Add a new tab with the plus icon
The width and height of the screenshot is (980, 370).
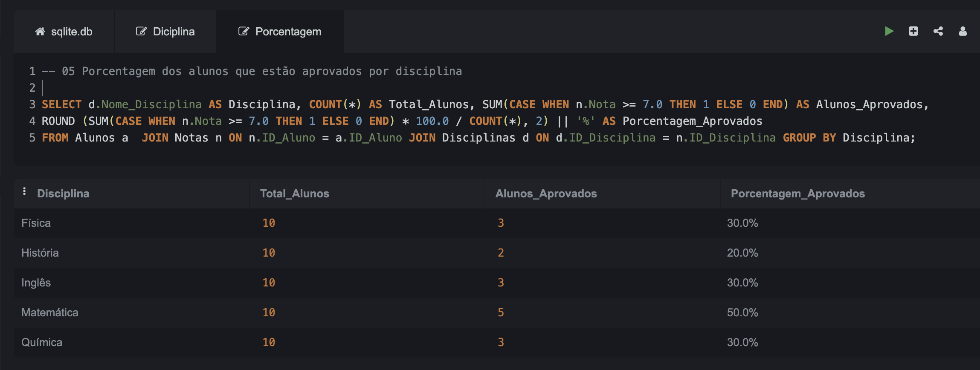click(913, 31)
